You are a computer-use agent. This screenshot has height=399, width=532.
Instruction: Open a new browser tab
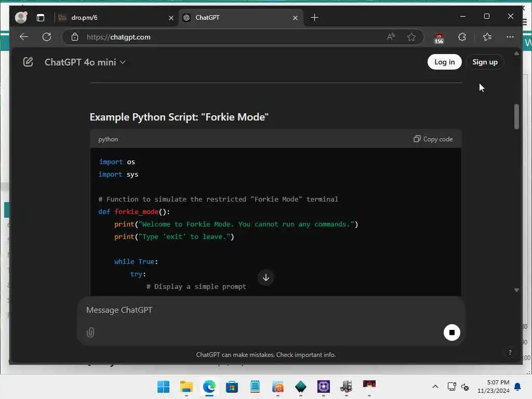point(314,17)
